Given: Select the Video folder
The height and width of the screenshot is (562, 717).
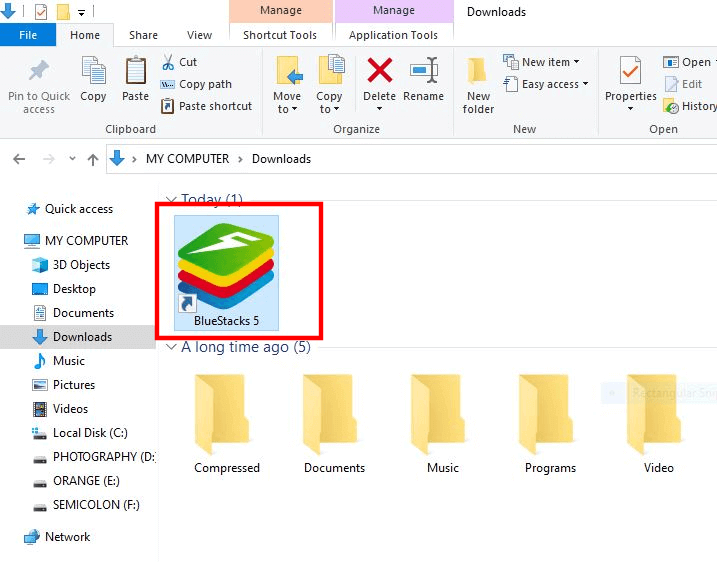Looking at the screenshot, I should (x=658, y=424).
